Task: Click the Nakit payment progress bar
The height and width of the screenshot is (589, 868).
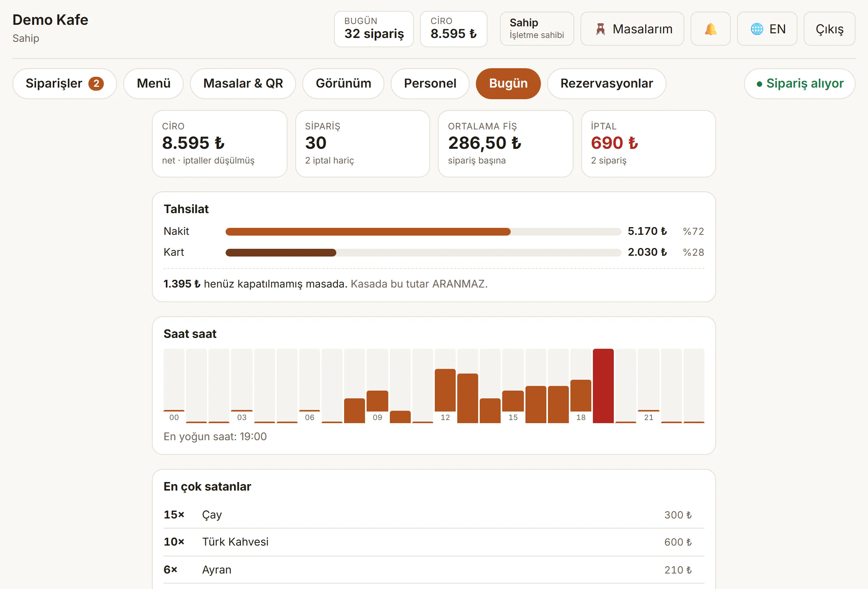Action: coord(423,232)
